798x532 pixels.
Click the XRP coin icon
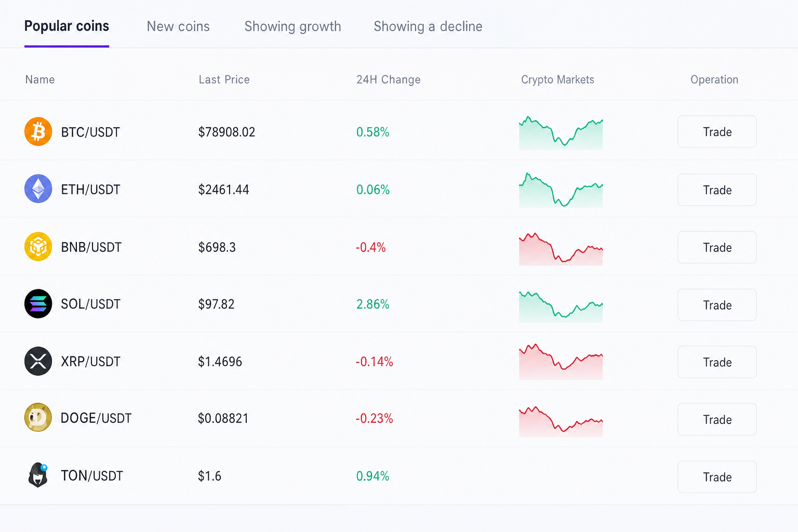(38, 361)
